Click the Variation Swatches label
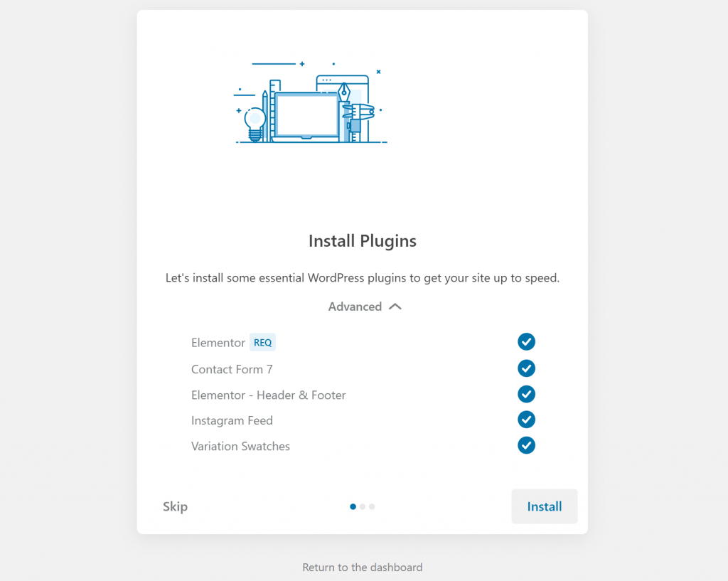Image resolution: width=728 pixels, height=581 pixels. [240, 447]
